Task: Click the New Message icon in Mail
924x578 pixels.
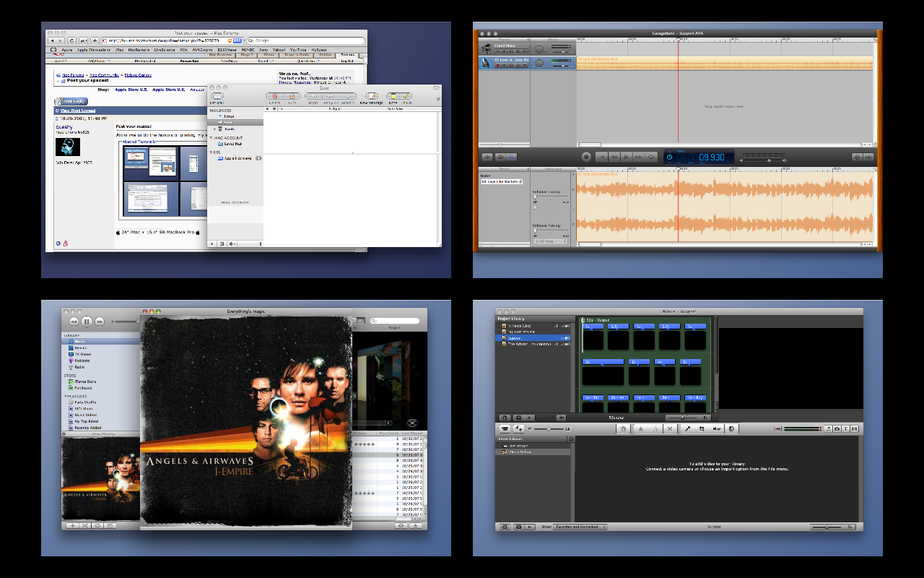Action: pyautogui.click(x=371, y=96)
